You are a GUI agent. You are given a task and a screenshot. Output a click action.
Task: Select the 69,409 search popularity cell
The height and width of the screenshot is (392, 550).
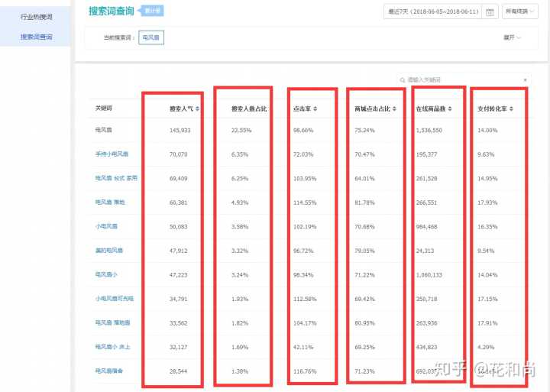pyautogui.click(x=178, y=179)
